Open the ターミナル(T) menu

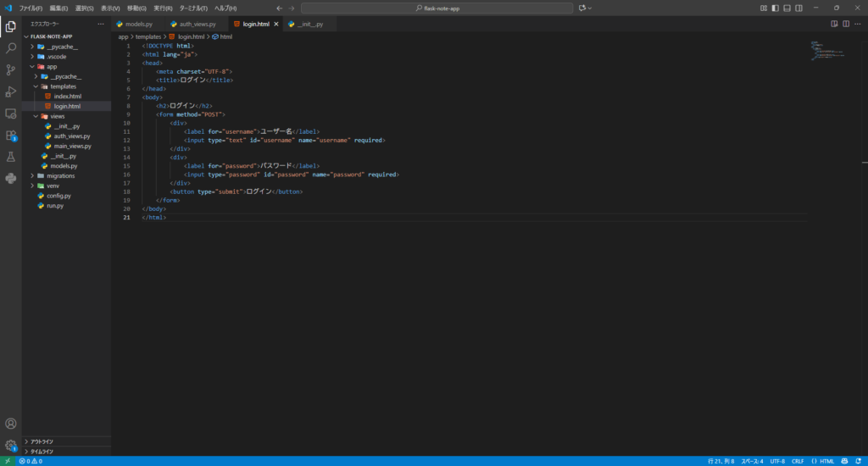pyautogui.click(x=193, y=8)
